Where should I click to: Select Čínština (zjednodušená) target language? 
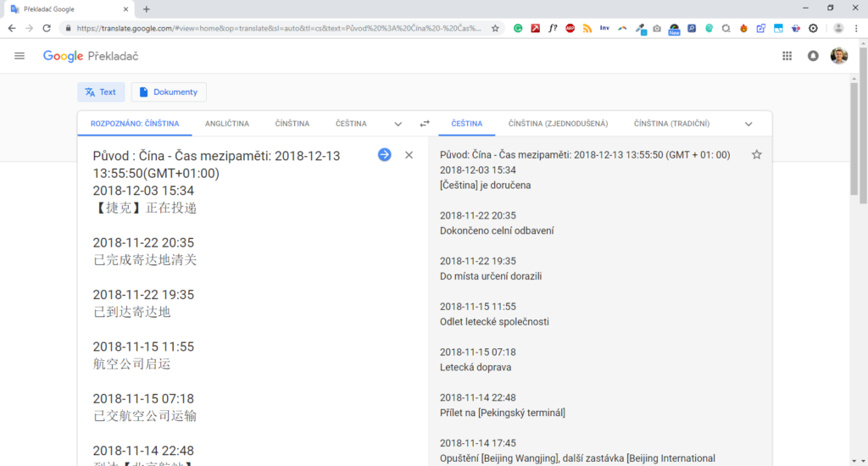coord(558,124)
